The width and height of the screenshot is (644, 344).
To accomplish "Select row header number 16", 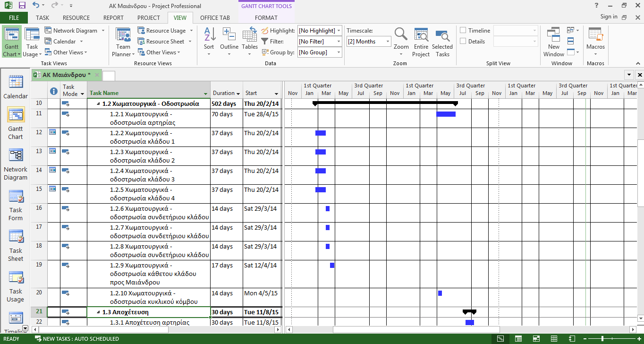I will point(39,213).
